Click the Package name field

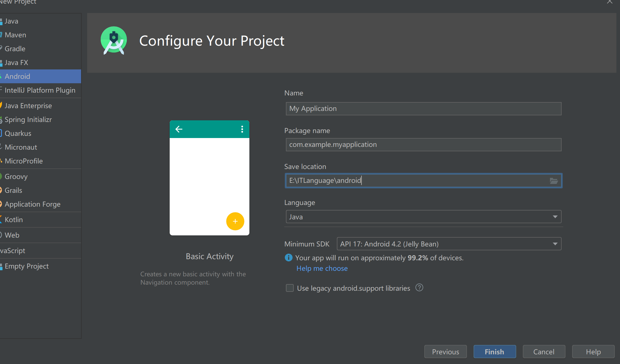tap(423, 145)
